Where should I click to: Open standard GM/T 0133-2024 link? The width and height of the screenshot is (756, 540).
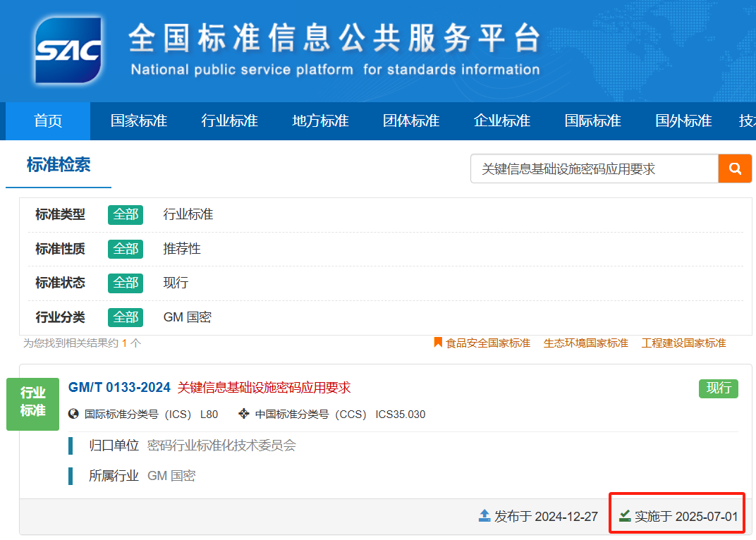click(119, 388)
